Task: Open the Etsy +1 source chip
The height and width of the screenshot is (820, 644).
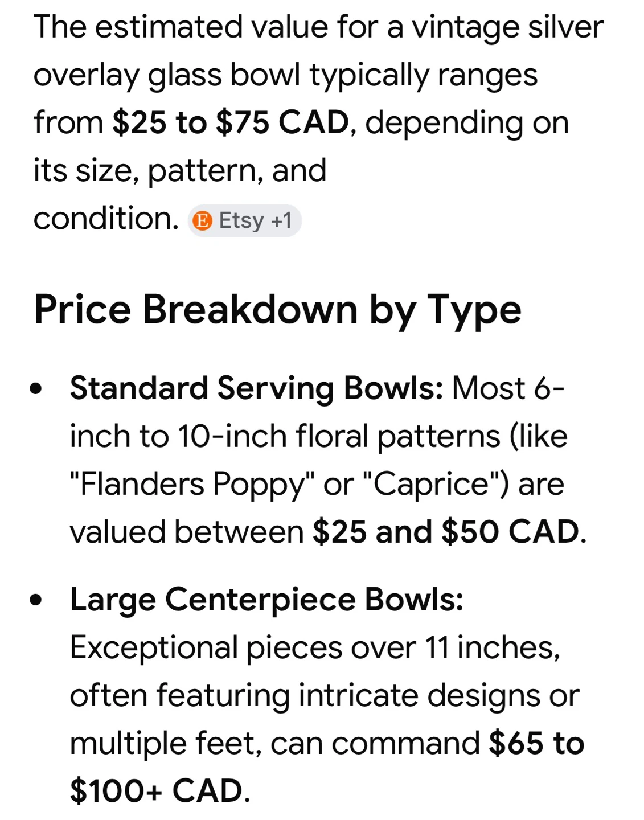Action: [244, 220]
